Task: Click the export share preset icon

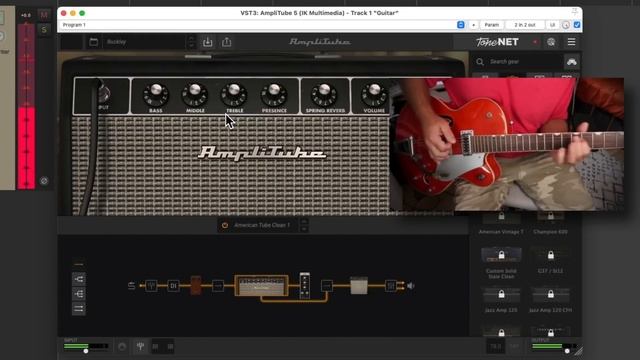Action: tap(227, 42)
